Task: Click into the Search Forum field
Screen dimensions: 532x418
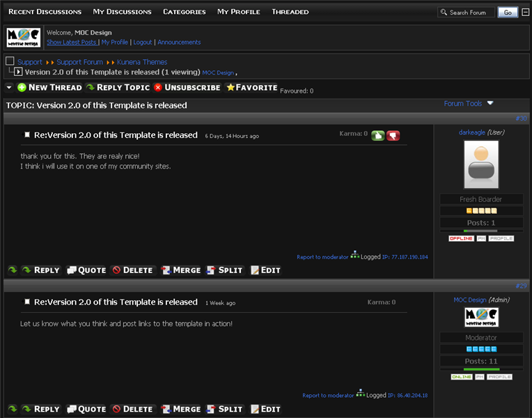Action: click(466, 13)
